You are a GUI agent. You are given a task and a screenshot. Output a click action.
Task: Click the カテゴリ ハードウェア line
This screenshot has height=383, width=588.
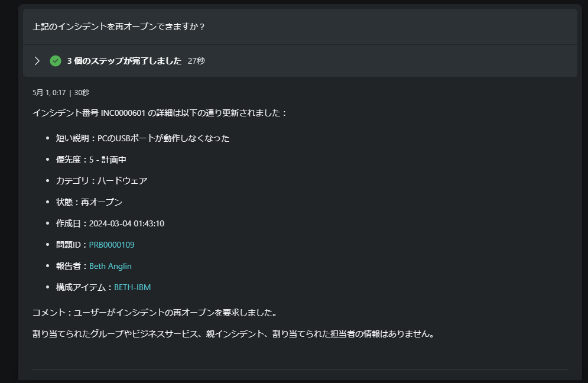pyautogui.click(x=102, y=181)
